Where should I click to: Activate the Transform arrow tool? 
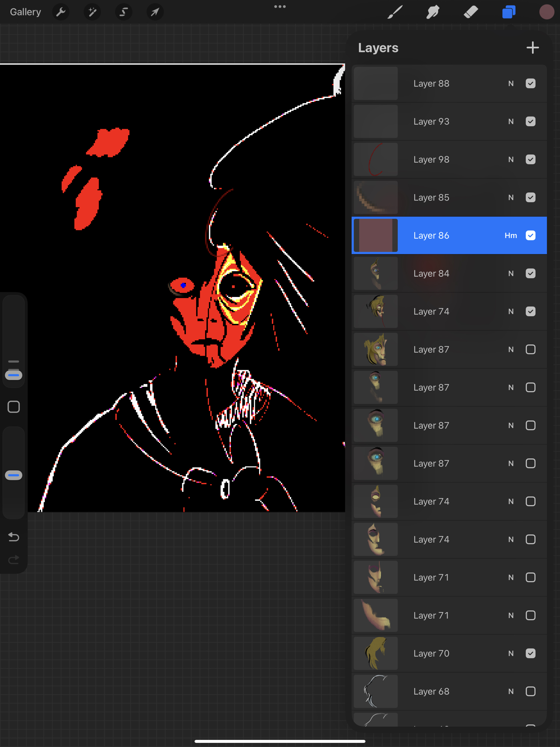155,12
